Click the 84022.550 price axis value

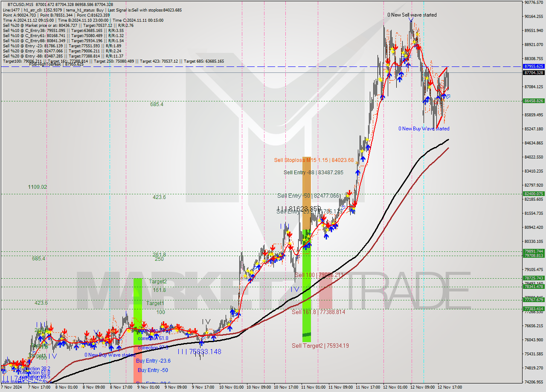point(534,157)
